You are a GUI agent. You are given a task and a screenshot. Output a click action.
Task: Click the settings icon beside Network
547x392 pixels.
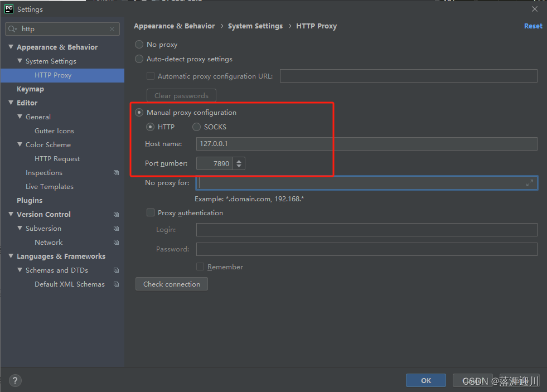click(x=116, y=242)
